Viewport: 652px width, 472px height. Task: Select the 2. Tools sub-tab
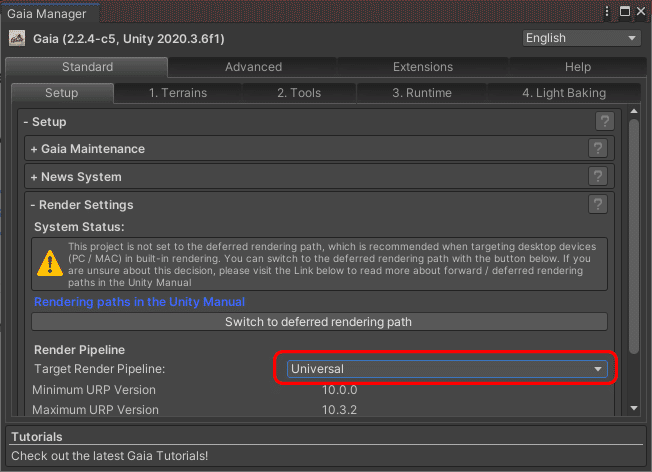[x=299, y=93]
